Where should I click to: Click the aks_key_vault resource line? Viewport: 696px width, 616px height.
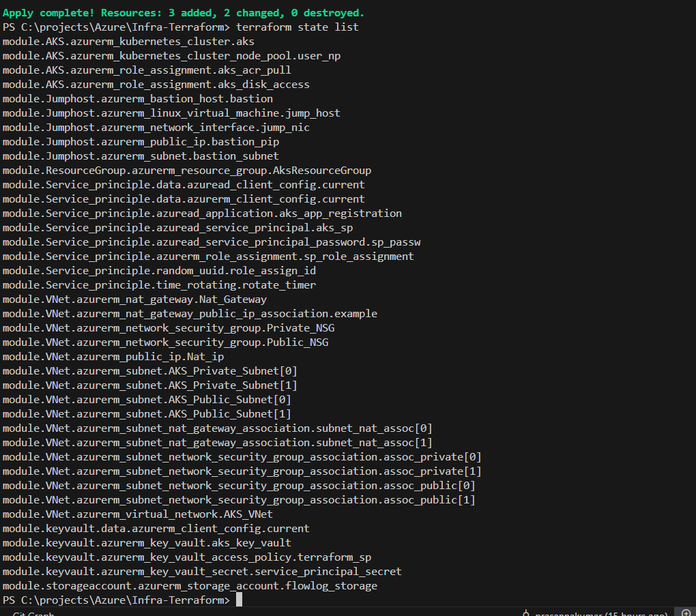coord(147,543)
